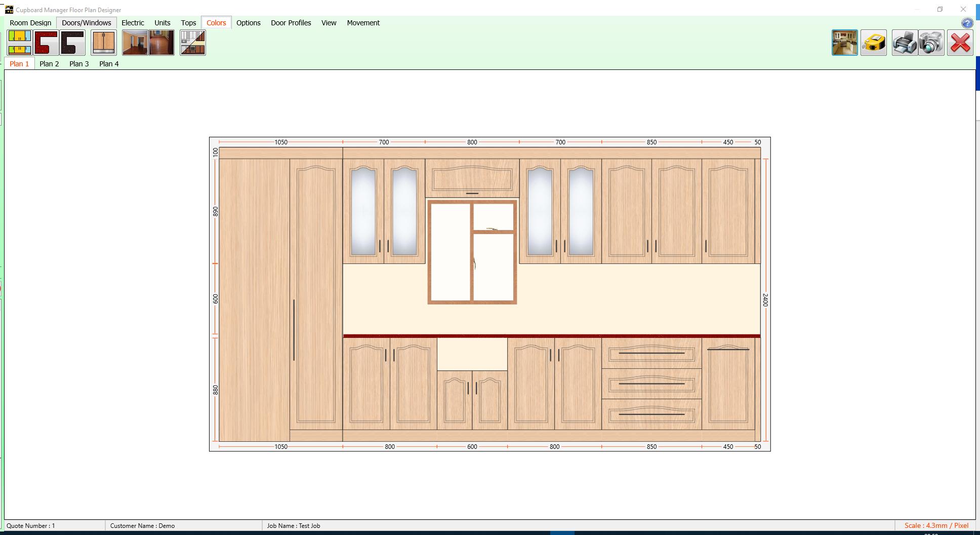Screen dimensions: 980x535
Task: Select the Plan 2 tab
Action: pyautogui.click(x=49, y=64)
